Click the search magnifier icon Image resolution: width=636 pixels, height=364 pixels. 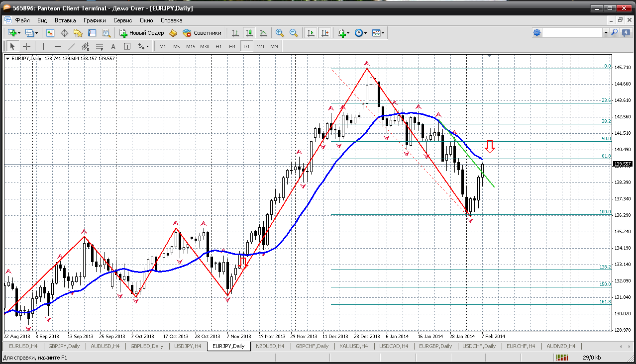point(614,32)
